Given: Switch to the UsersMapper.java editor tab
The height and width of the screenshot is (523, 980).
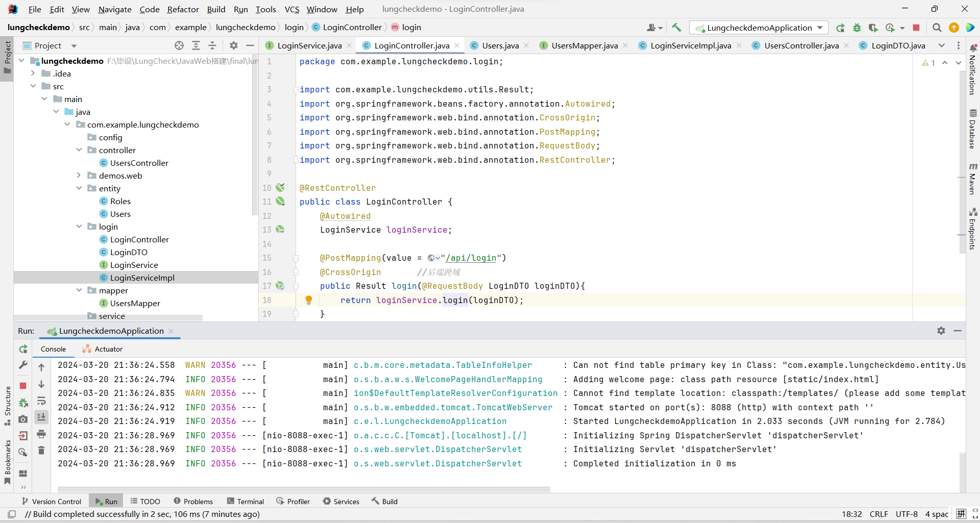Looking at the screenshot, I should (584, 45).
